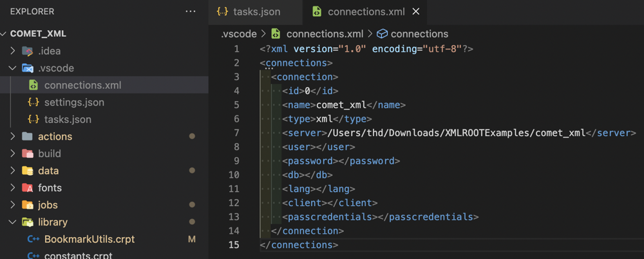Click the JSON icon on the tasks.json tab
This screenshot has width=644, height=259.
222,12
